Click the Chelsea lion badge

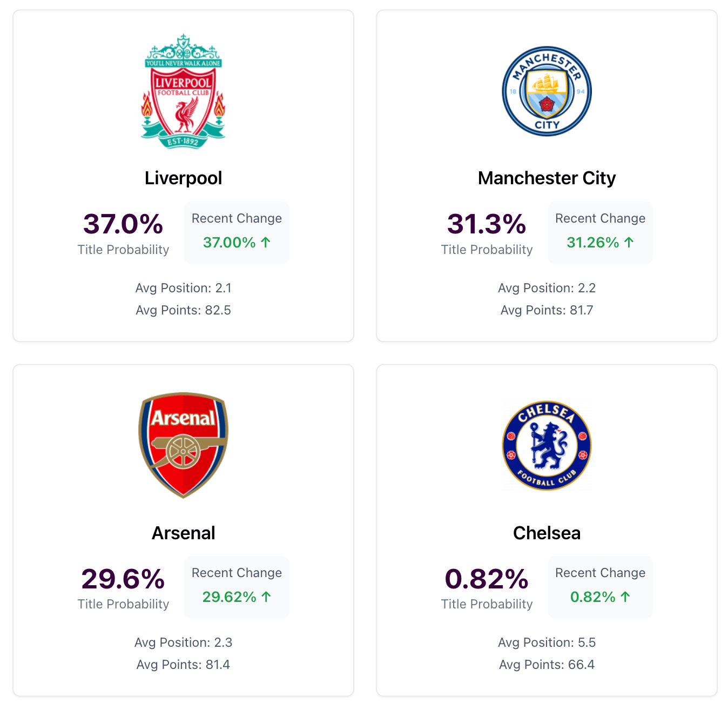click(x=547, y=446)
